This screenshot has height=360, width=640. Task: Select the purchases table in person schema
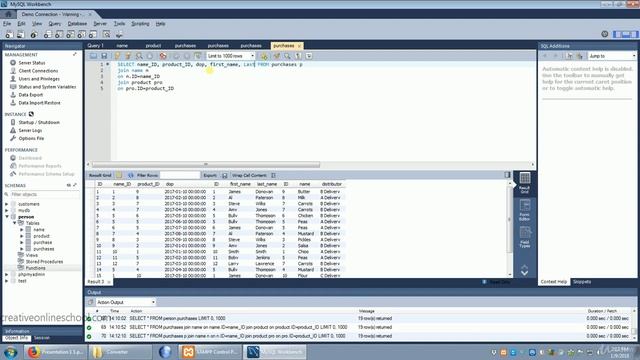click(44, 249)
